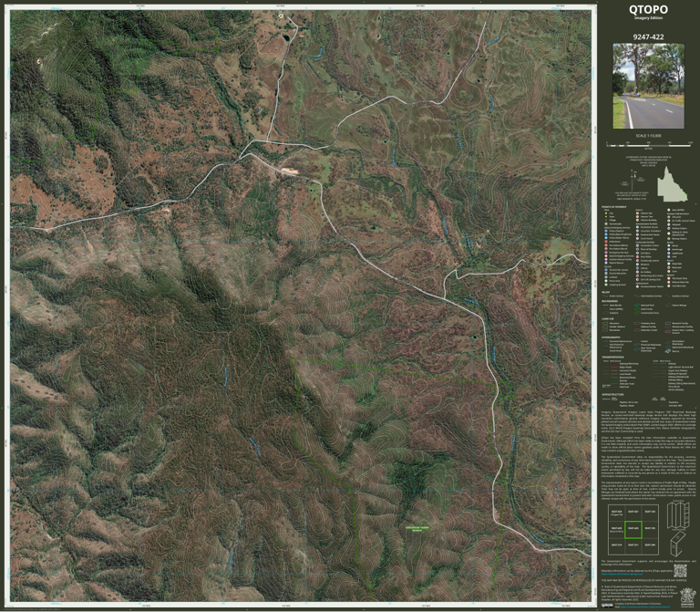Click the Infrastructure legend heading
Image resolution: width=700 pixels, height=612 pixels.
click(x=612, y=395)
